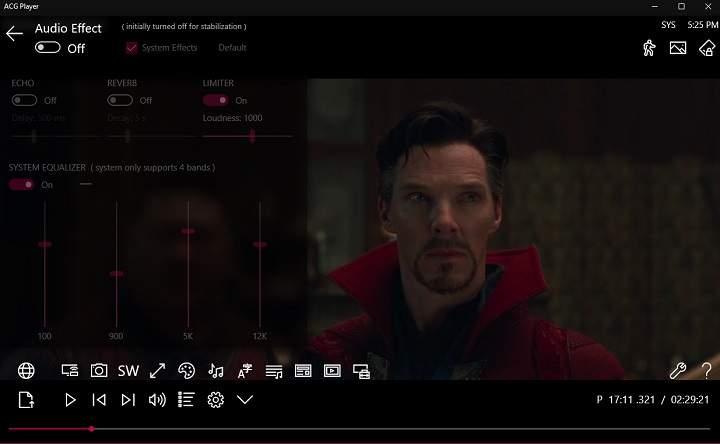Screen dimensions: 720x444
Task: Click the picture background icon
Action: point(678,48)
